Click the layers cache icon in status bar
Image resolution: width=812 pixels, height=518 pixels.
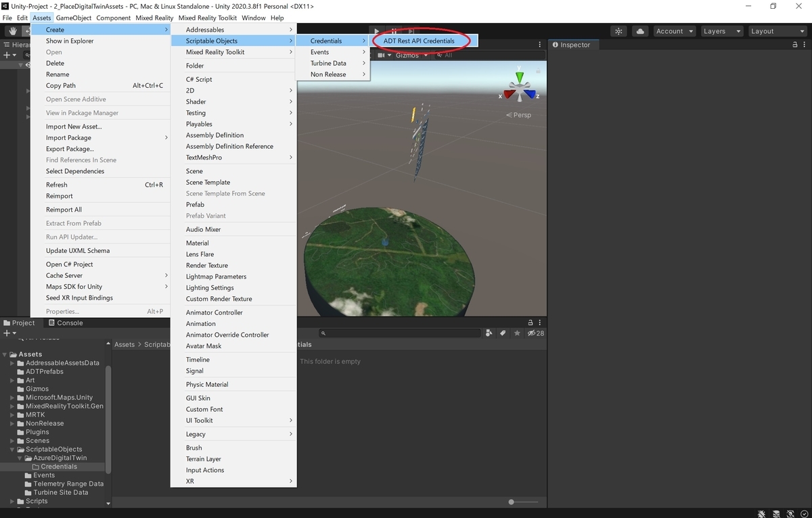775,513
